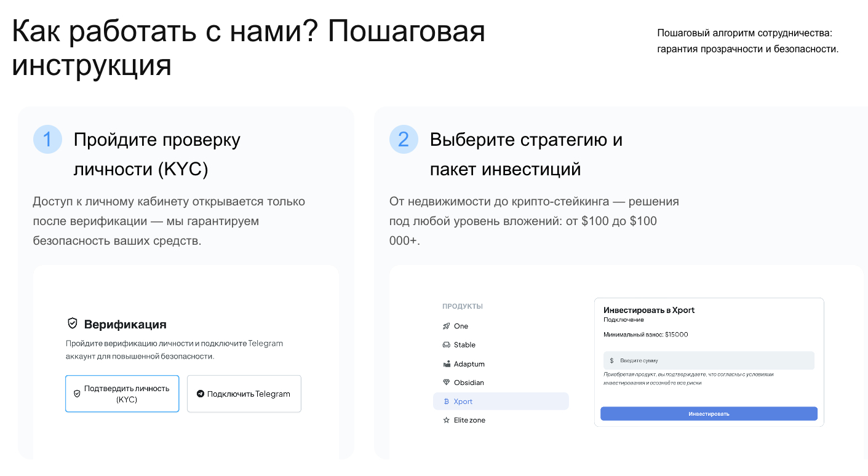Viewport: 868px width, 476px height.
Task: Click the star icon beside Elite zone
Action: tap(447, 421)
